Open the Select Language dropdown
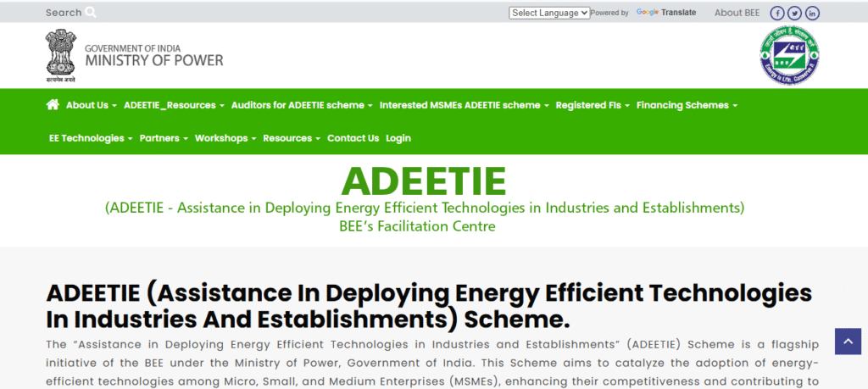The width and height of the screenshot is (868, 389). 549,13
